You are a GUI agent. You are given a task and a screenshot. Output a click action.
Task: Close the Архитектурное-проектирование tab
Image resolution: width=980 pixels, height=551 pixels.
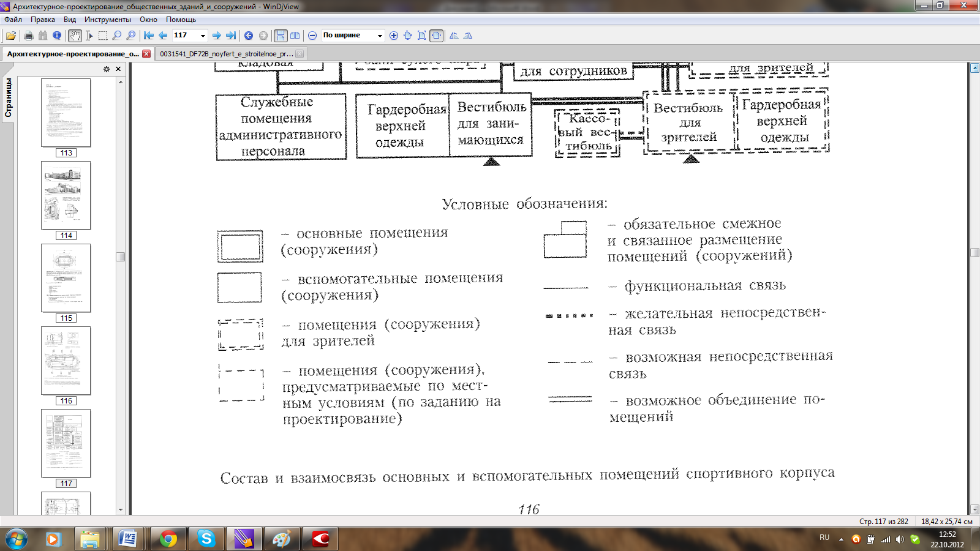click(146, 54)
